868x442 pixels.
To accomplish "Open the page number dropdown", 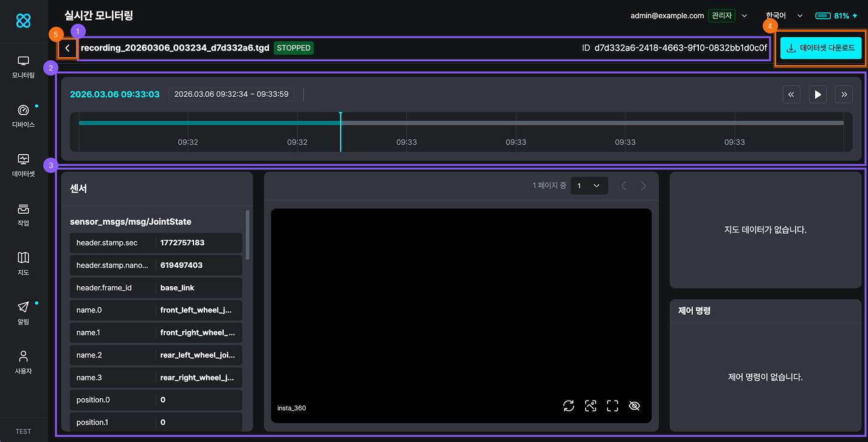I will 589,186.
